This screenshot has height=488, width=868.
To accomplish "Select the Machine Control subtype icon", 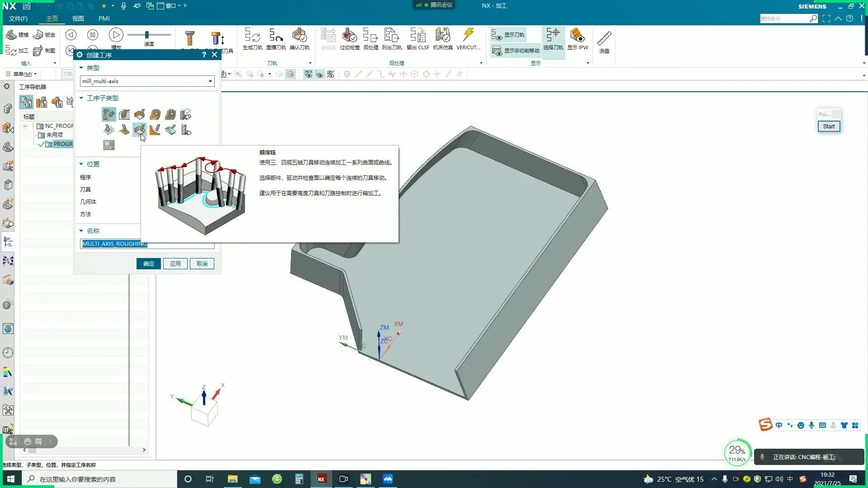I will [109, 145].
